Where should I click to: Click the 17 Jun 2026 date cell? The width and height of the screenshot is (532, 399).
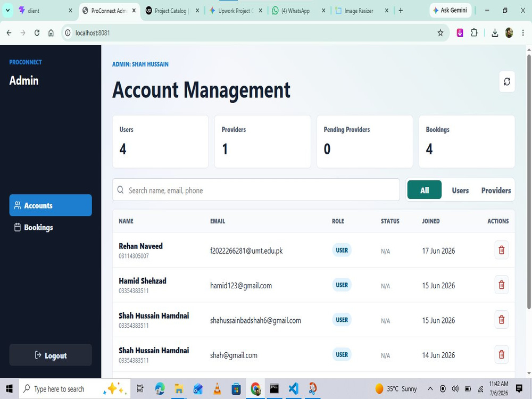coord(438,251)
